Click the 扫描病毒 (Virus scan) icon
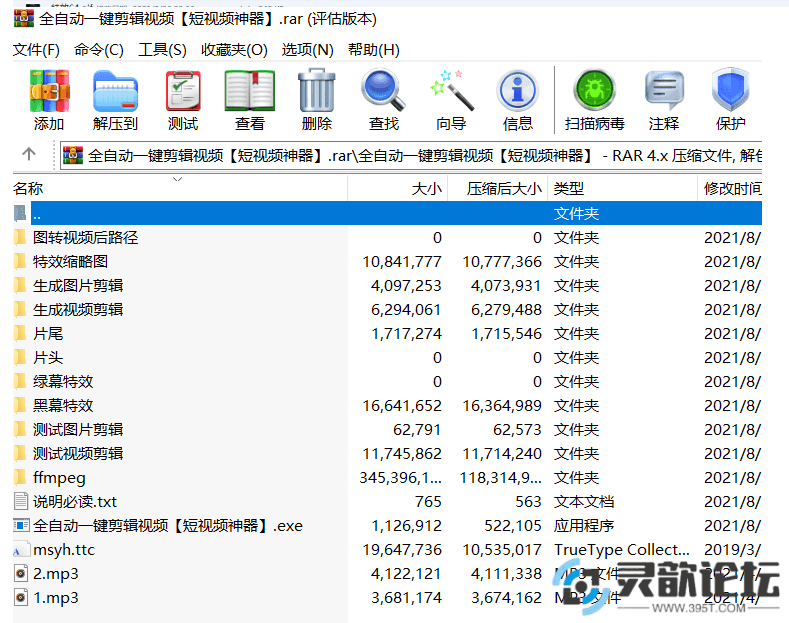 click(x=594, y=91)
